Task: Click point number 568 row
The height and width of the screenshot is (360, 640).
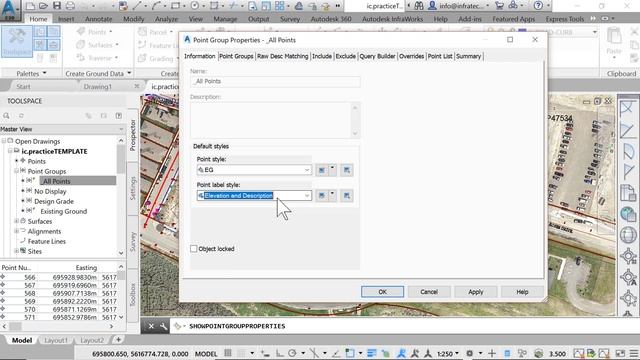Action: point(60,293)
